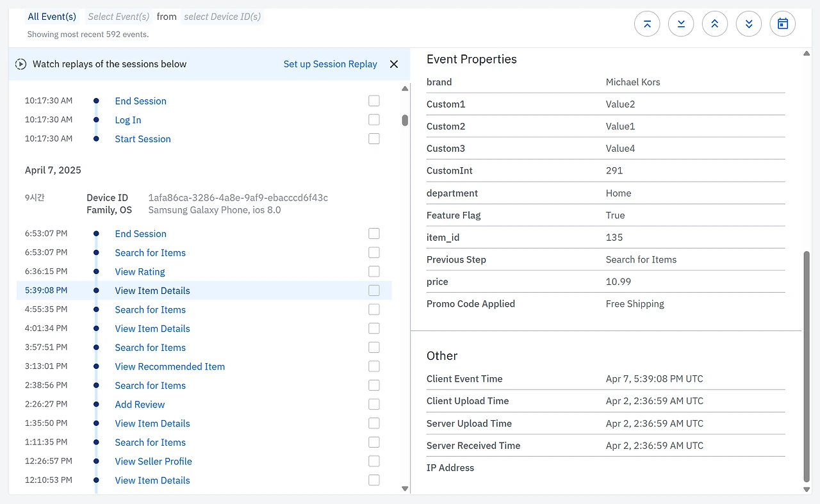Open the All Event(s) filter dropdown
Image resolution: width=820 pixels, height=504 pixels.
point(52,17)
